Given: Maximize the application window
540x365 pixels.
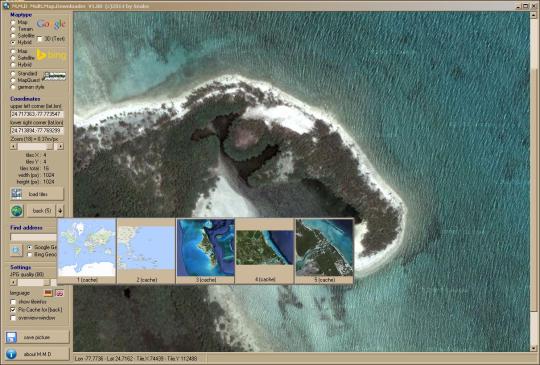Looking at the screenshot, I should click(526, 6).
